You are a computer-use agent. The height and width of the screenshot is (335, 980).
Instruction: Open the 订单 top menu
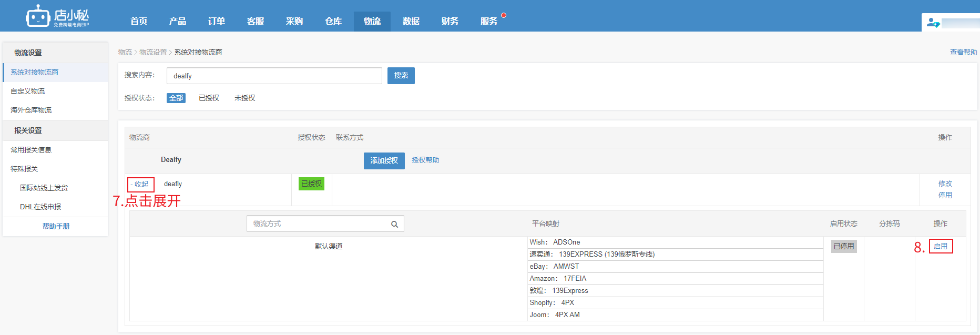pos(217,21)
